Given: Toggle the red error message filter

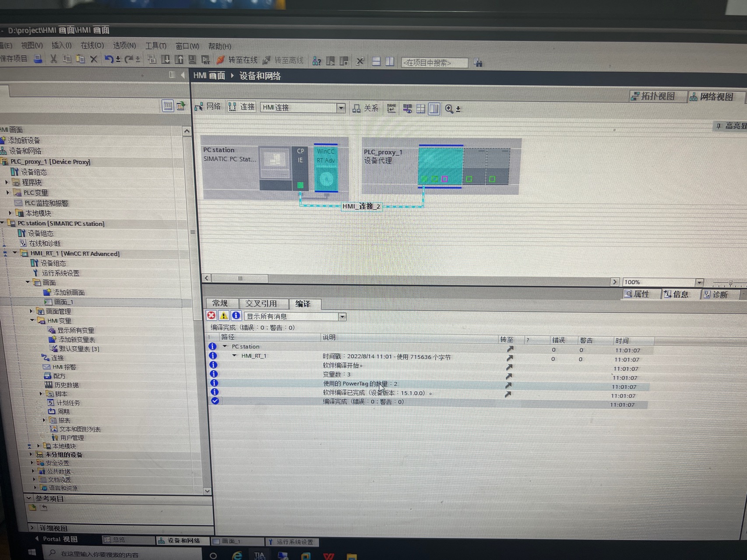Looking at the screenshot, I should click(x=211, y=315).
